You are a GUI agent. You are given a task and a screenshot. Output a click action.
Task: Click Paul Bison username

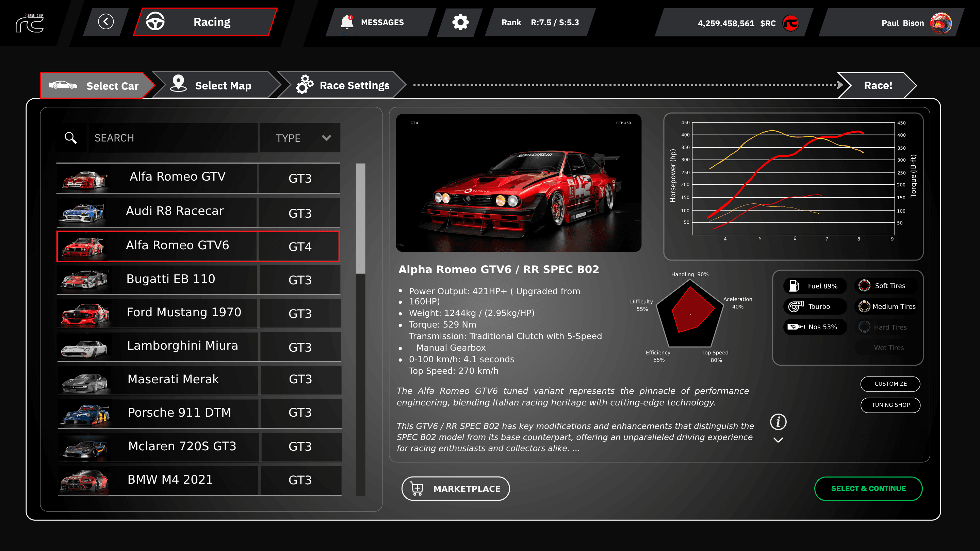903,23
